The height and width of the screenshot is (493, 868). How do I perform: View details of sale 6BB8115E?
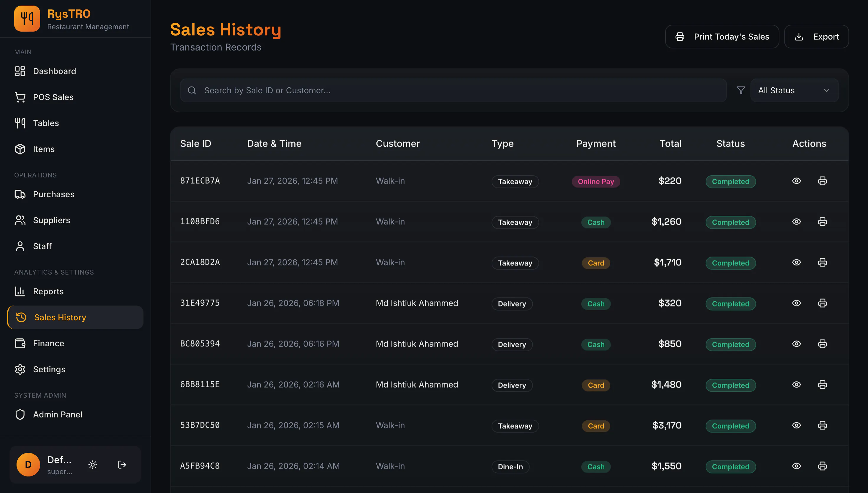point(797,384)
